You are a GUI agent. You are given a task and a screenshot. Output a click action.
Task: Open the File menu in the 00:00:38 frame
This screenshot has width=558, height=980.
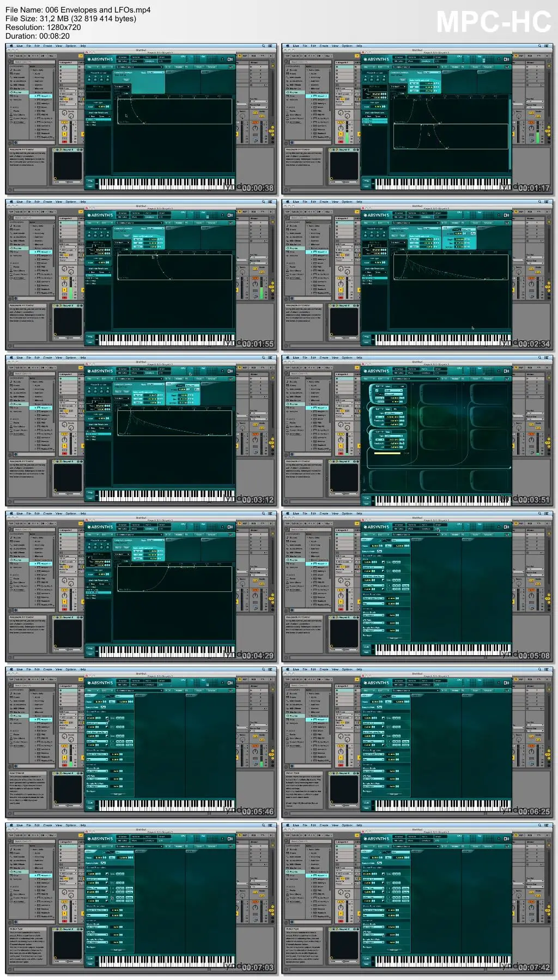coord(29,46)
